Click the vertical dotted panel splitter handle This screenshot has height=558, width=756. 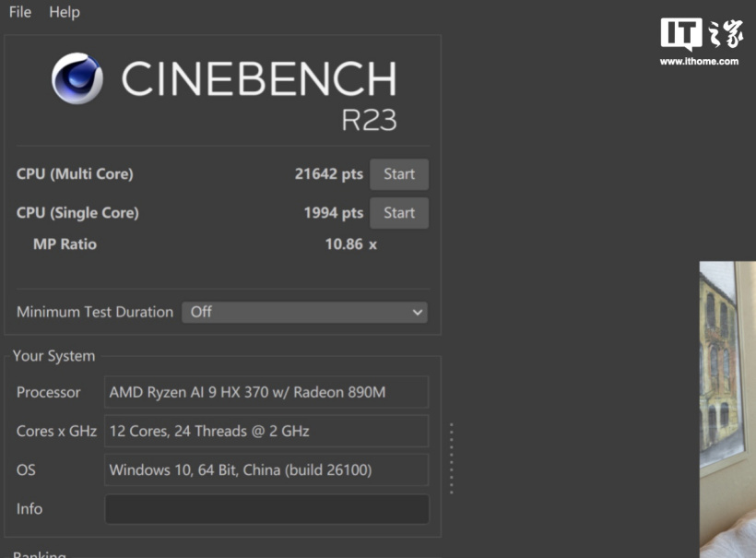(451, 458)
